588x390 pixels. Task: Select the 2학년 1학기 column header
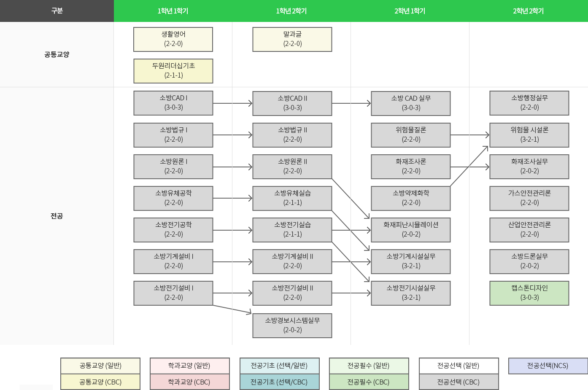point(410,11)
